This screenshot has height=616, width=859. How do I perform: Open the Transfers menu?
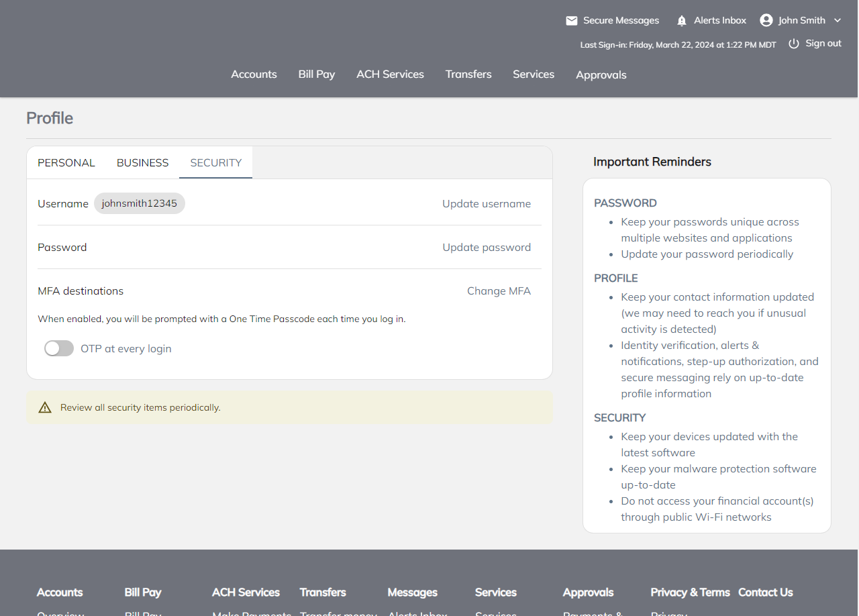[468, 74]
